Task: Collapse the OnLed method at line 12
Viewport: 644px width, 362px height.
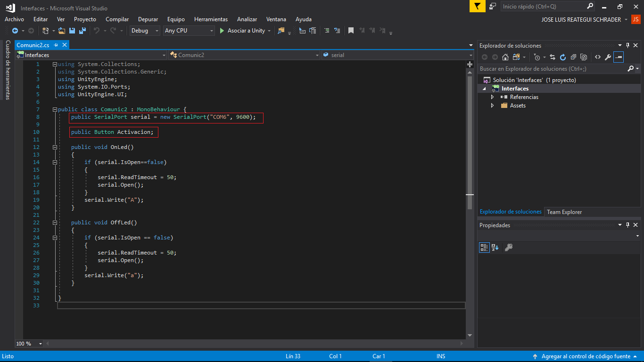Action: click(x=55, y=147)
